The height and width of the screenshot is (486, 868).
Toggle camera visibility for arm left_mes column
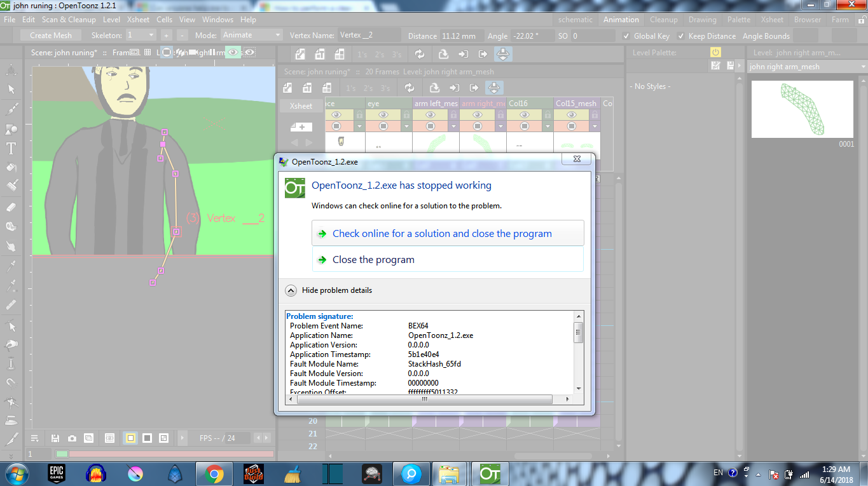(x=430, y=126)
